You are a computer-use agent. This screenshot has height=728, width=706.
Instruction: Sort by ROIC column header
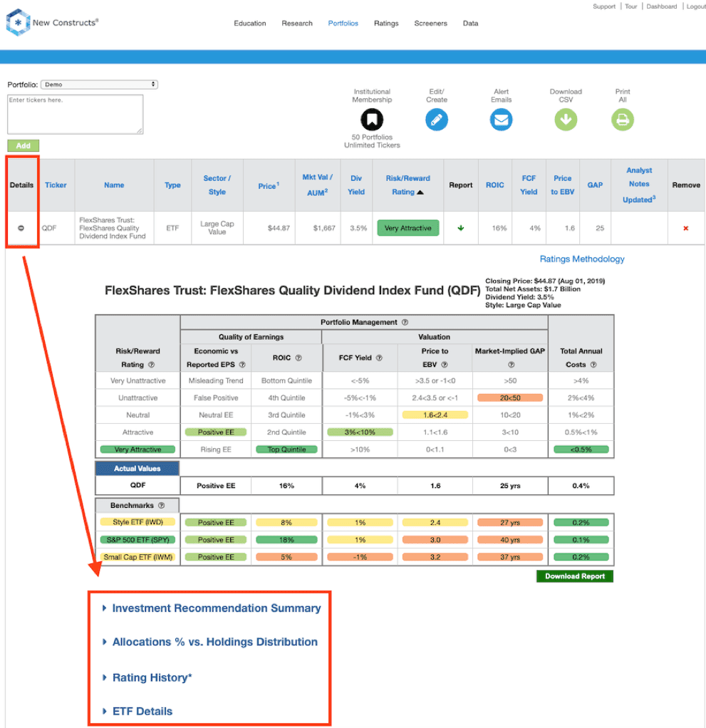(x=494, y=184)
